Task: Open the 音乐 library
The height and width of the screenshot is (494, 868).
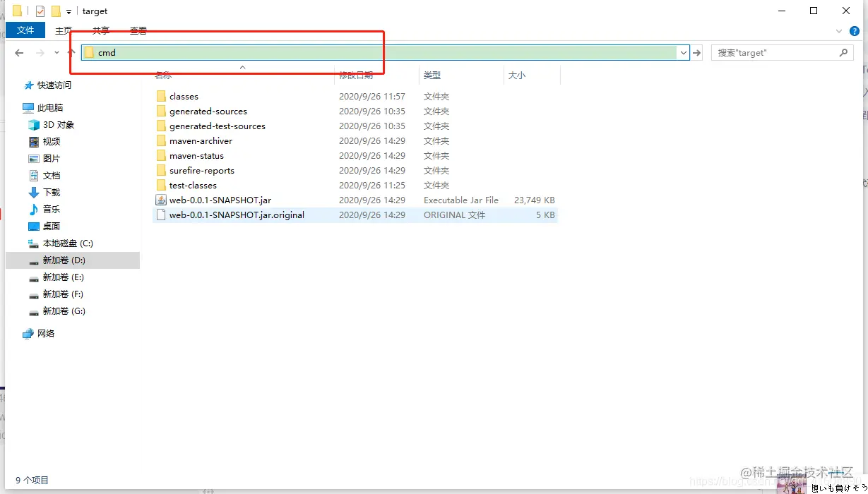Action: (x=52, y=209)
